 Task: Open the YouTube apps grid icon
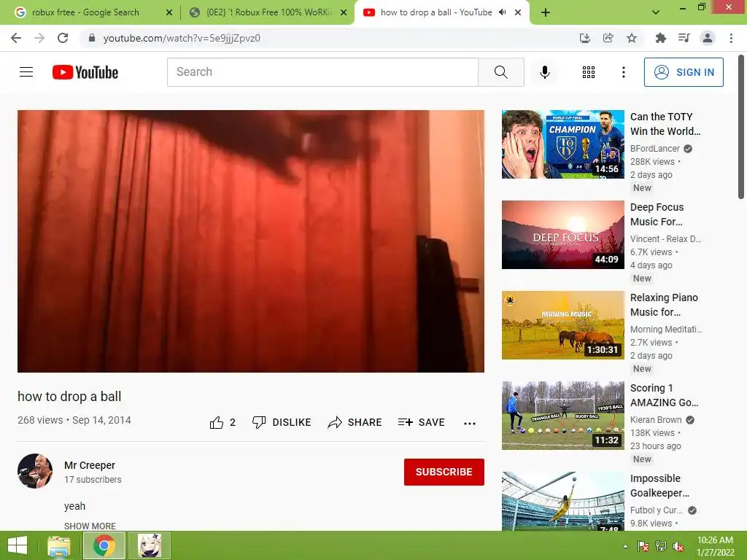pos(589,72)
